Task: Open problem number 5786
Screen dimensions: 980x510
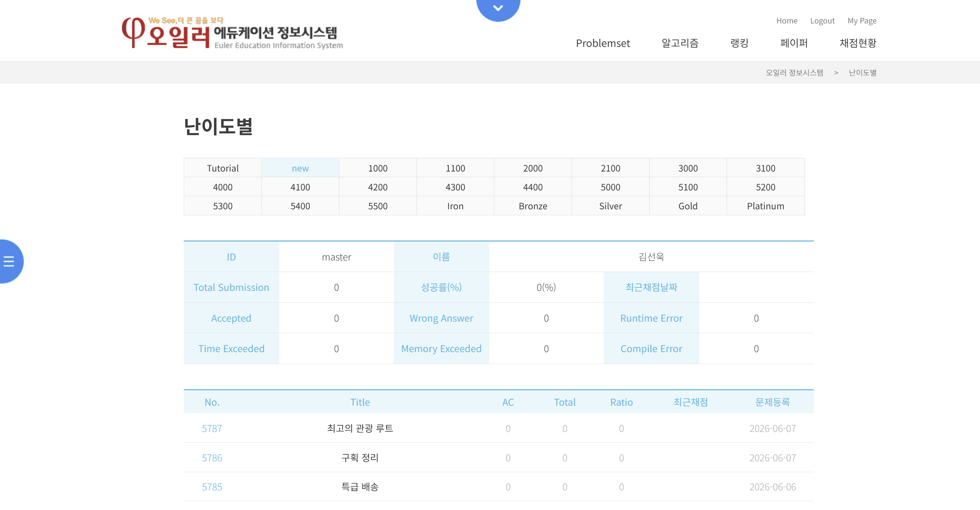Action: 212,457
